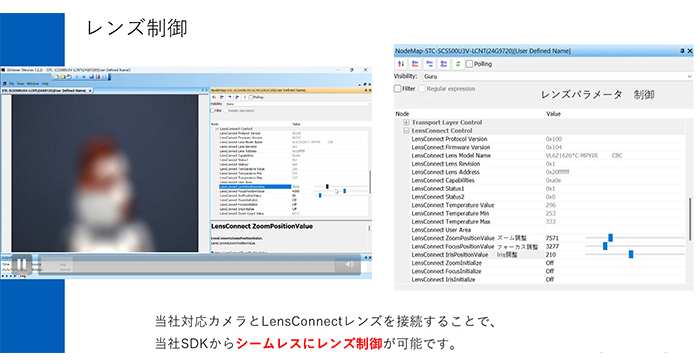Click the video progress bar
Screen dimensions: 700x364
coord(188,264)
